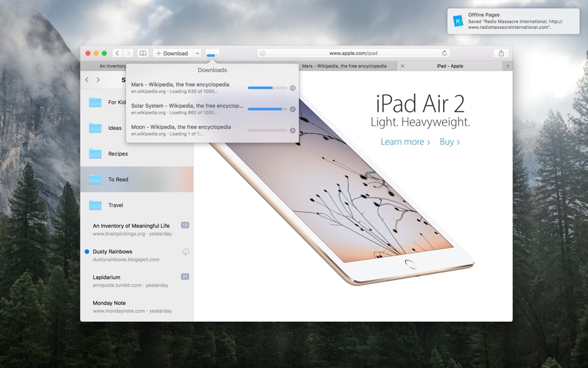This screenshot has width=588, height=368.
Task: Select Moon - Wikipedia download entry title
Action: pyautogui.click(x=181, y=127)
